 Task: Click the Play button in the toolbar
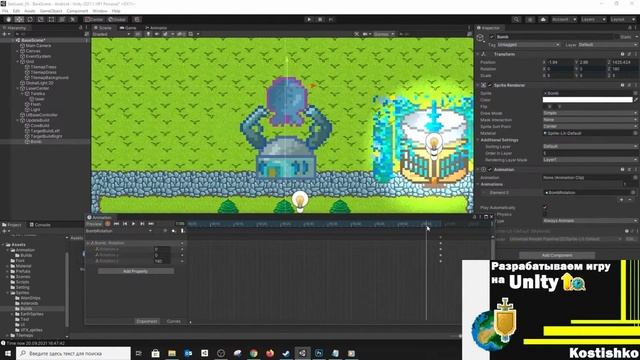point(309,19)
